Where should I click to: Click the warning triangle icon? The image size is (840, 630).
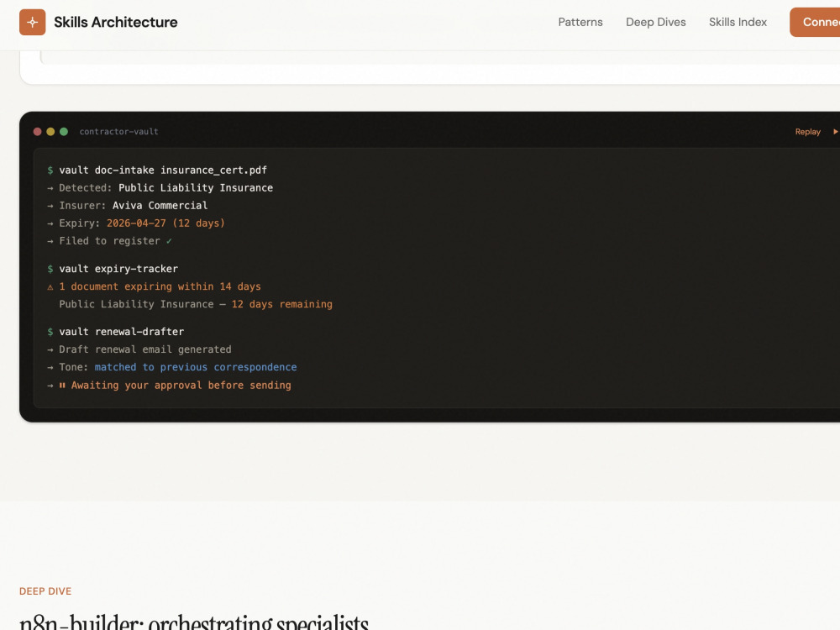click(x=50, y=287)
